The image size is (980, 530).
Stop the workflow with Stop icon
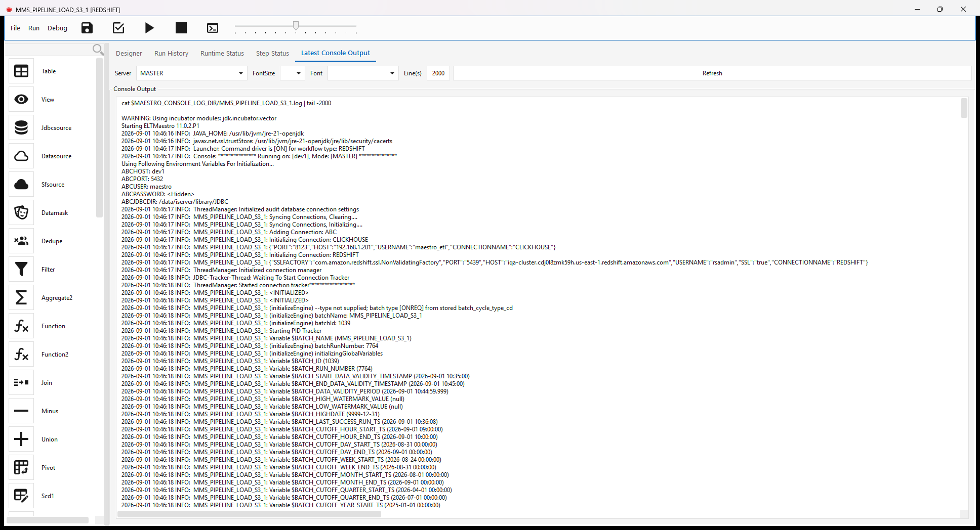[x=181, y=28]
